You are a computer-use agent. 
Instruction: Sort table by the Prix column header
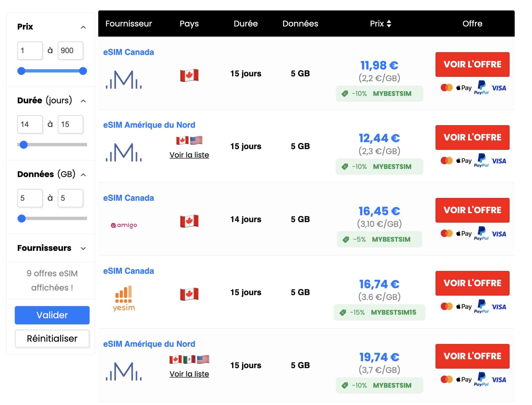(x=377, y=24)
